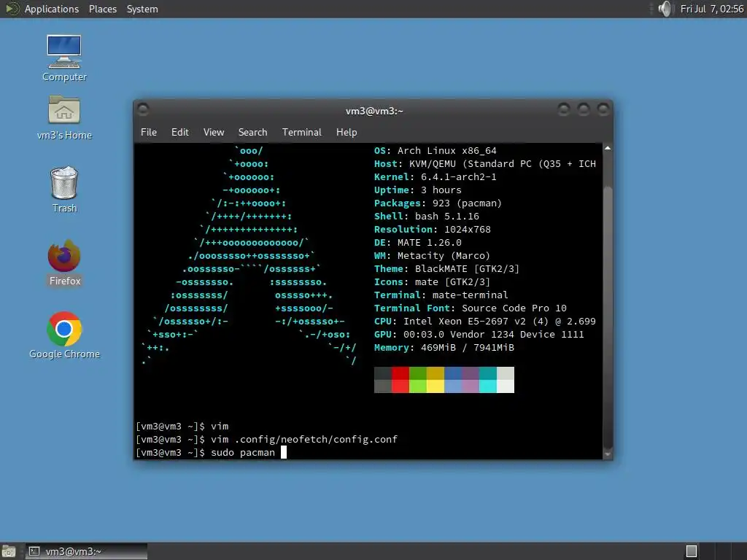
Task: Click the 'Resolution: 1024x768' line
Action: tap(432, 229)
